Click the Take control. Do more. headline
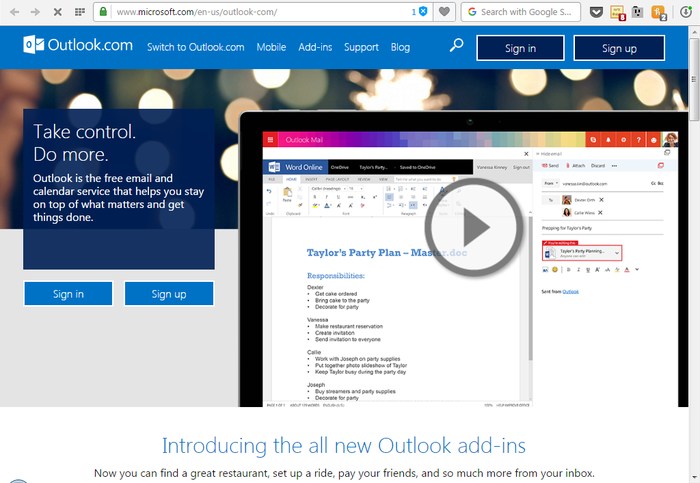Image resolution: width=700 pixels, height=483 pixels. pos(84,143)
